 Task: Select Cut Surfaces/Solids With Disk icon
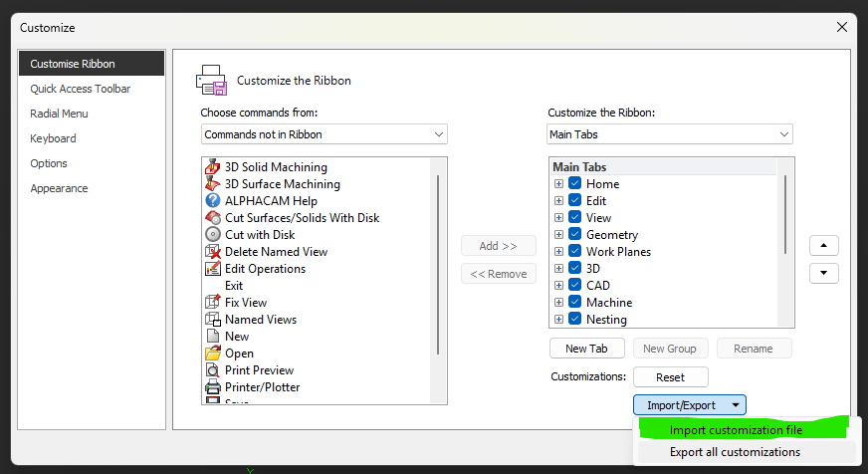click(x=212, y=218)
